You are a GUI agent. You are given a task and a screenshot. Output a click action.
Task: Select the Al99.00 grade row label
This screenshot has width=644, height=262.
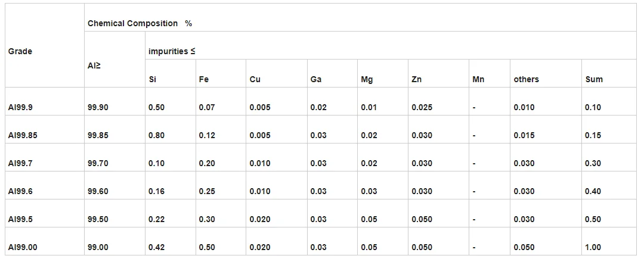pos(23,247)
